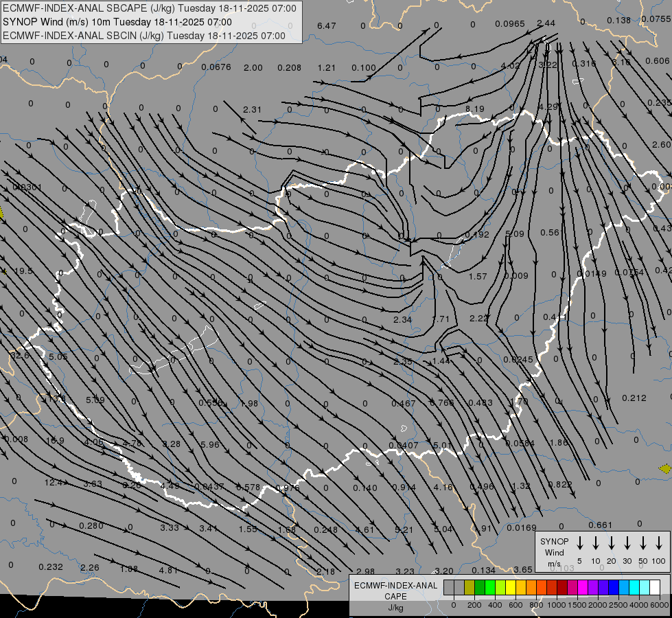Click the 16.9 value on the map
This screenshot has height=618, width=672.
(55, 440)
